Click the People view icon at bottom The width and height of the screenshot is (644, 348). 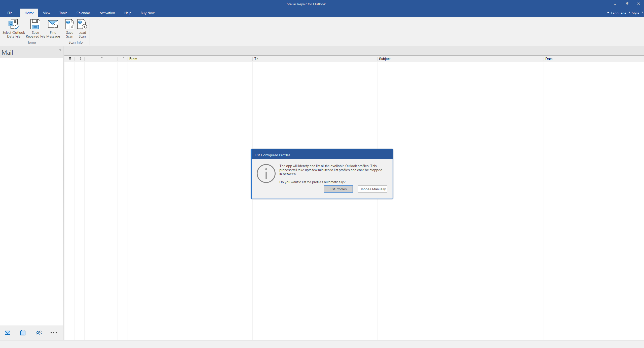(39, 333)
